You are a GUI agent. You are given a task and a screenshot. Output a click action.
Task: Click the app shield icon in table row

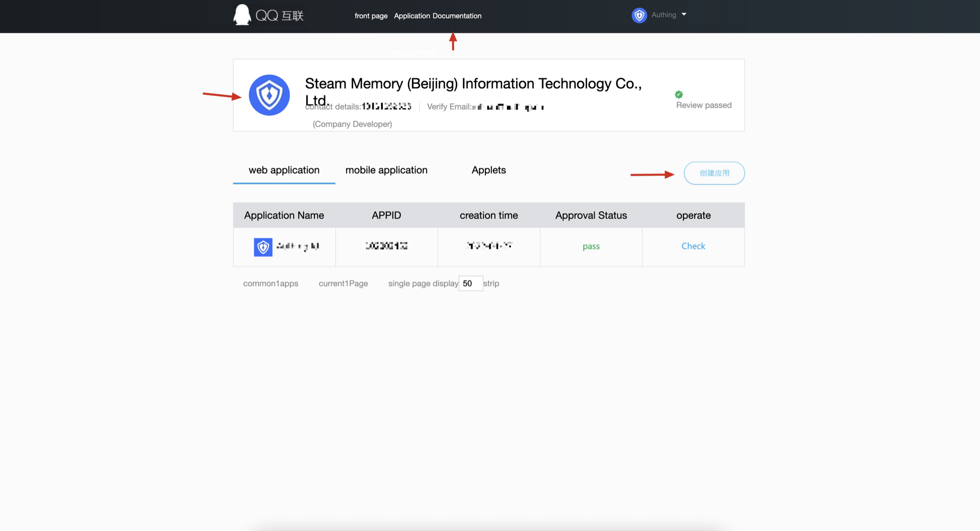coord(263,247)
